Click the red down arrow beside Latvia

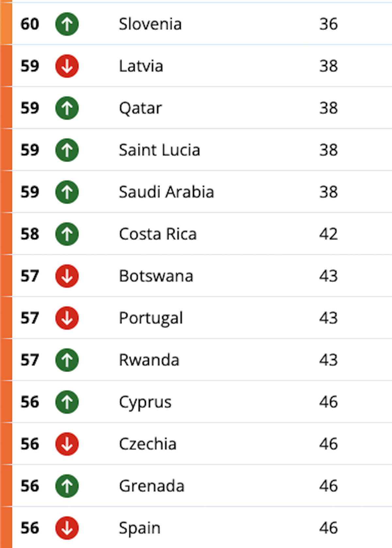coord(67,66)
